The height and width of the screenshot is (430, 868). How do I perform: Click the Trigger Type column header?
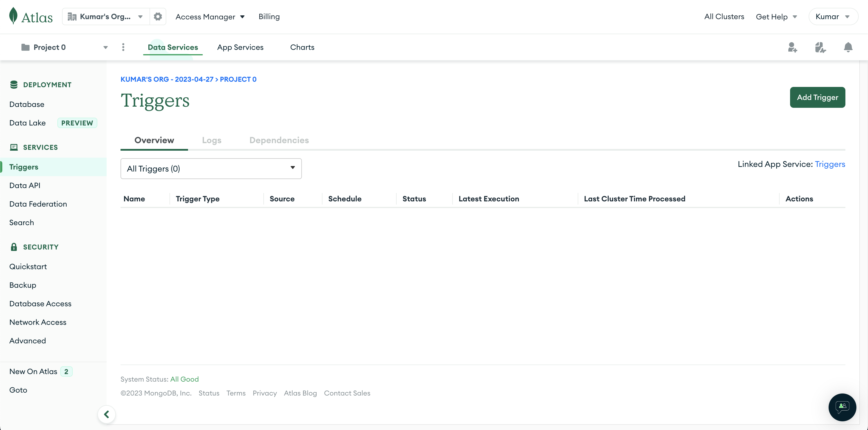tap(198, 199)
